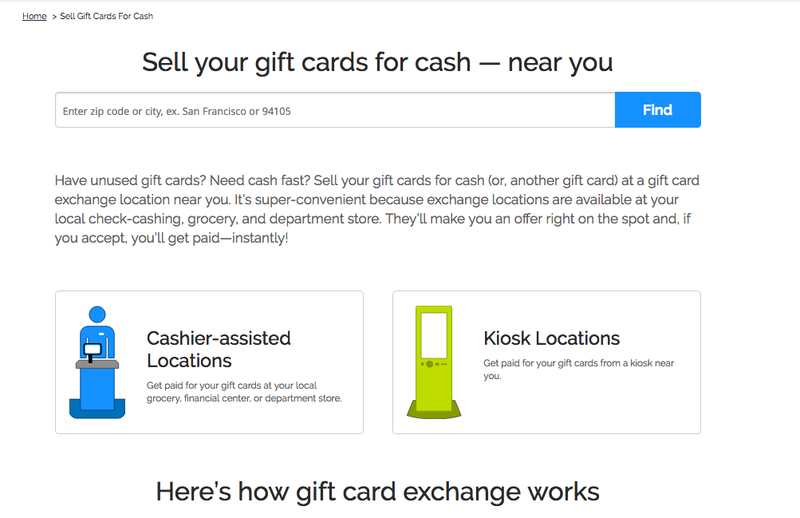
Task: Click the Home breadcrumb link
Action: 34,16
